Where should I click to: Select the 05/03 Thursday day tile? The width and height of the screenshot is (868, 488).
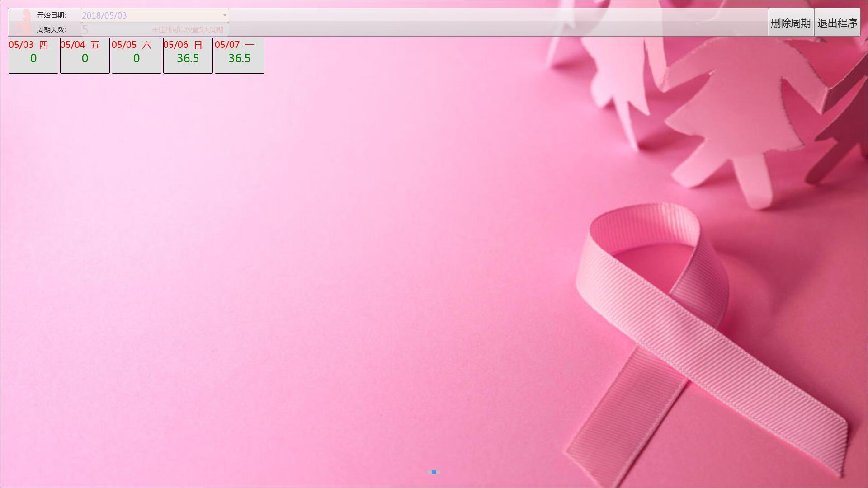tap(33, 56)
